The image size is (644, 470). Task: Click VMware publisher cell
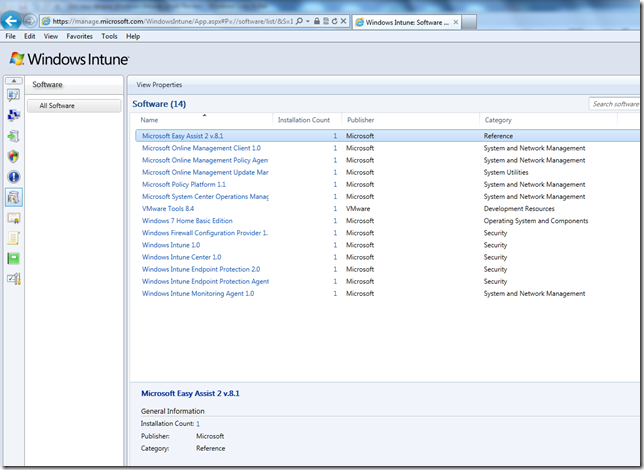(x=358, y=209)
